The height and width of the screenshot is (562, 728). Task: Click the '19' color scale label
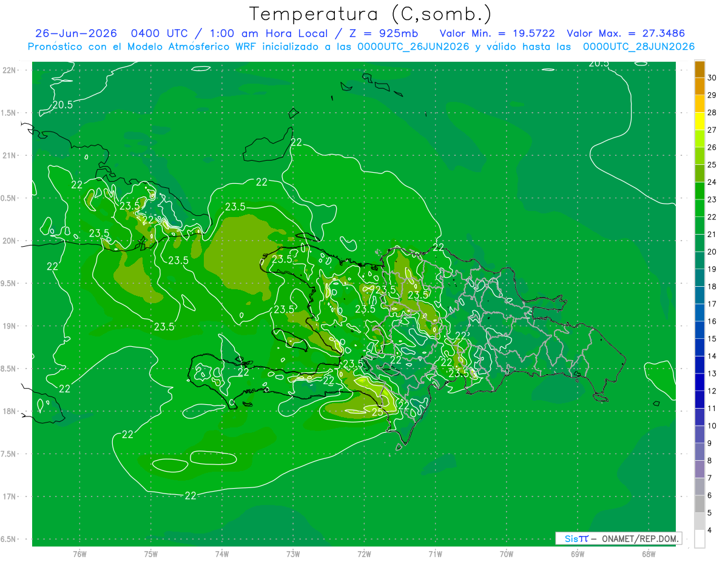click(712, 269)
